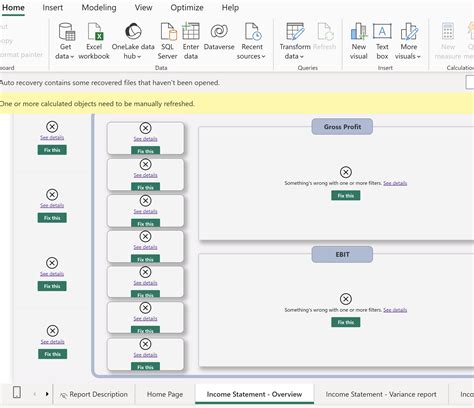Screen dimensions: 474x408
Task: Expand the Transform data dropdown arrow
Action: pyautogui.click(x=302, y=57)
